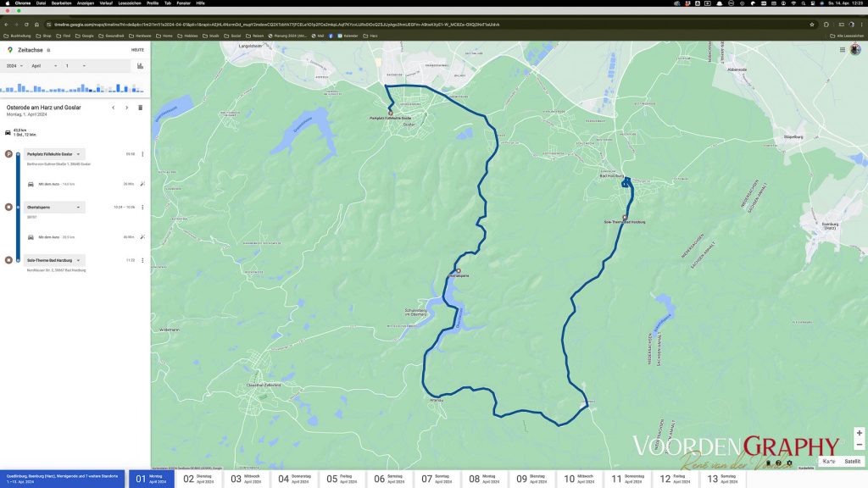Switch map to Karte view

[x=829, y=462]
